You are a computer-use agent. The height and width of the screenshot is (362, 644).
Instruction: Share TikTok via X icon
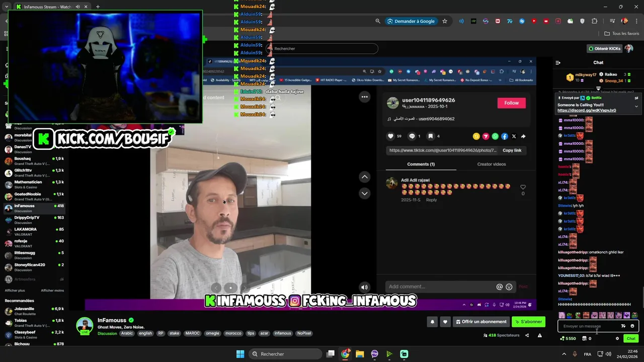point(514,136)
